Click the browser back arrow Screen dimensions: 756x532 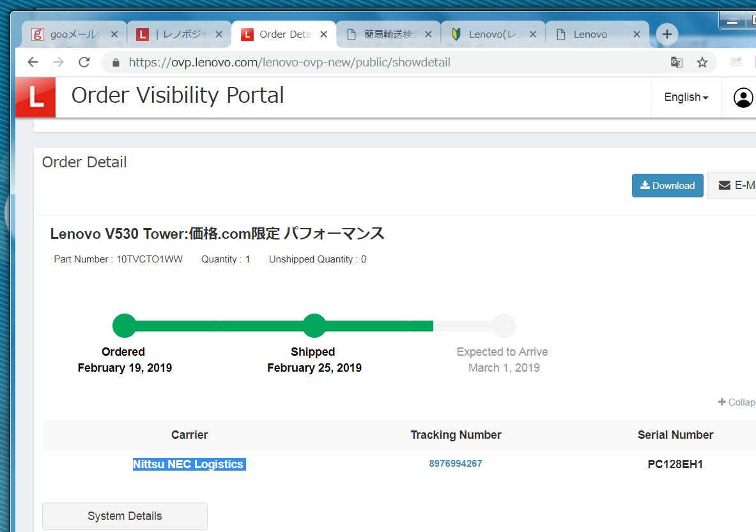click(33, 62)
